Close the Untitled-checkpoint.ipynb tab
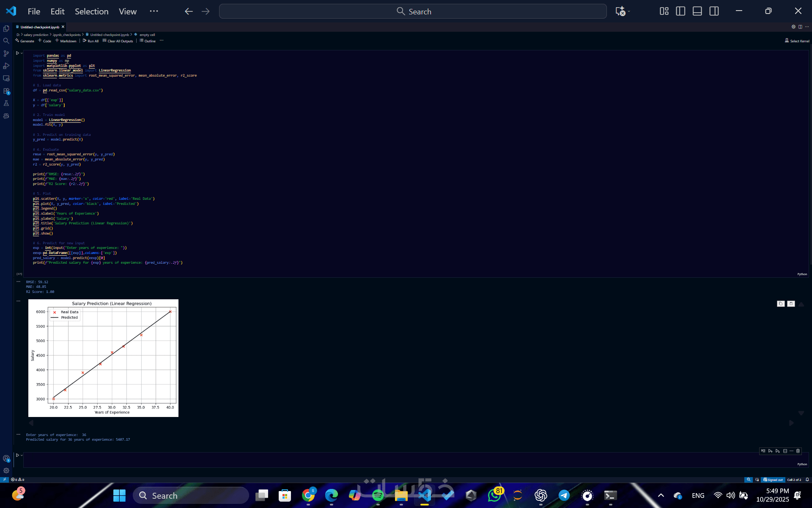Viewport: 812px width, 508px height. pos(63,27)
